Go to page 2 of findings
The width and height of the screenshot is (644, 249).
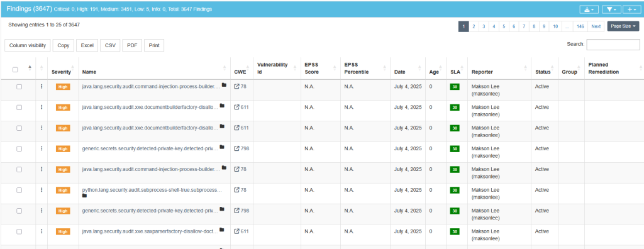pos(474,26)
